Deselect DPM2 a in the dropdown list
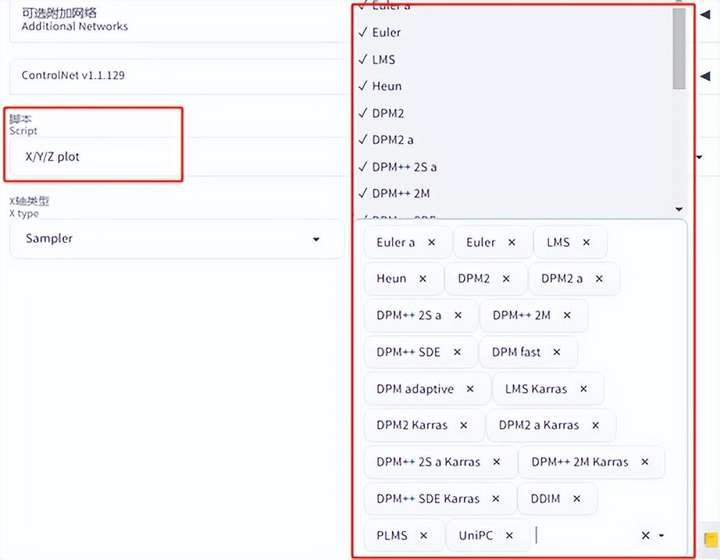 pos(513,140)
